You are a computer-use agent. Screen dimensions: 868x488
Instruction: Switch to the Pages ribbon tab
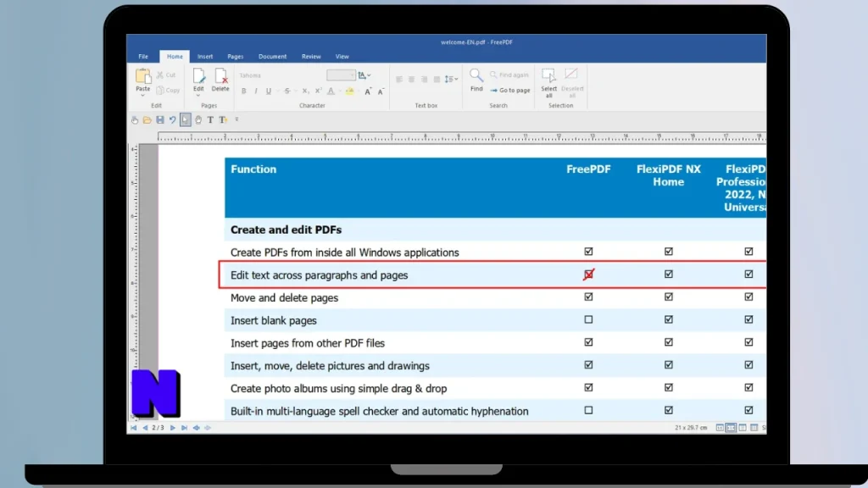(236, 57)
